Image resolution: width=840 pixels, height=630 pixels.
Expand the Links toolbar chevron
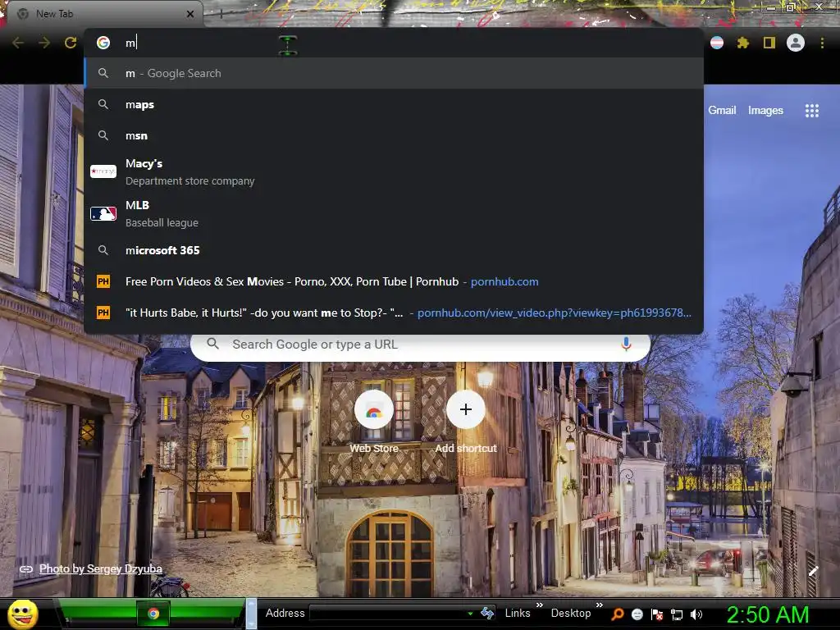click(x=540, y=605)
